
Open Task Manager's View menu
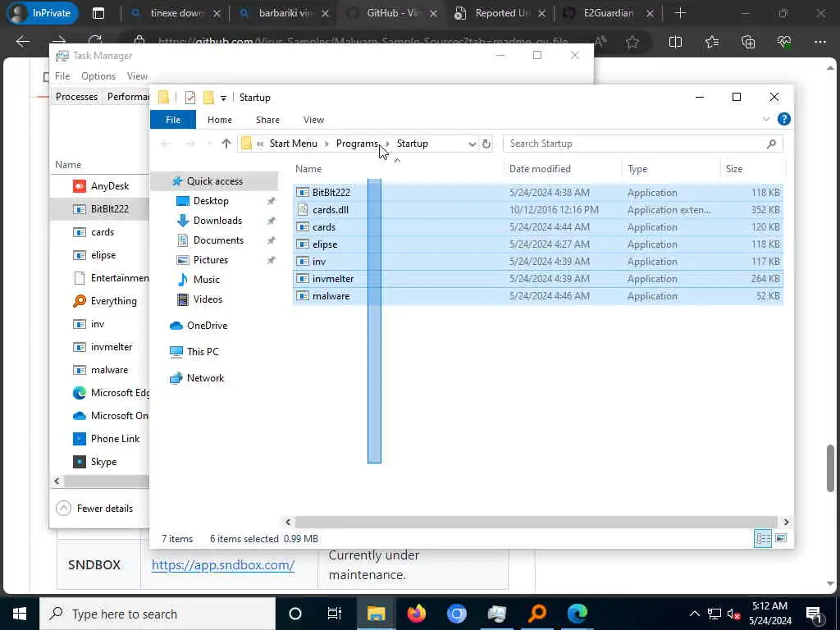tap(137, 76)
